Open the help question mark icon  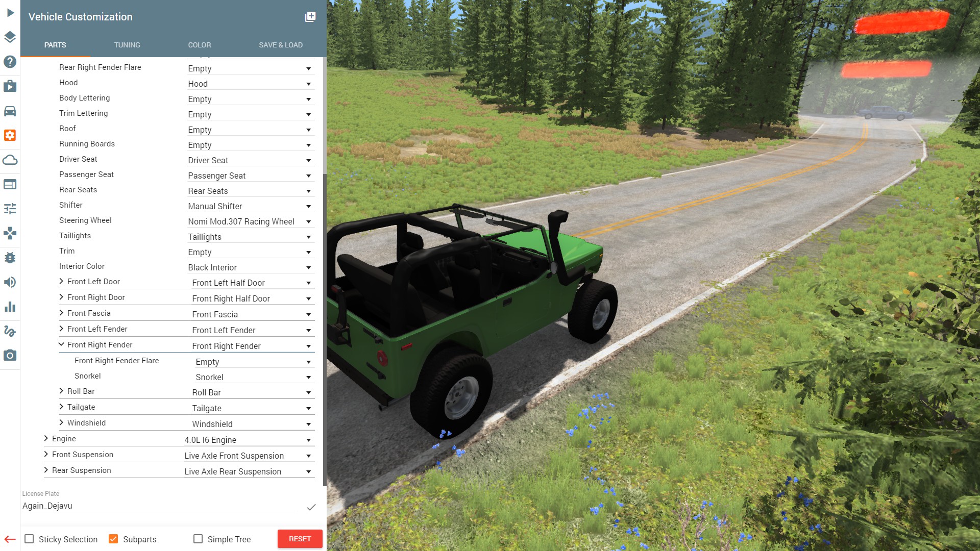coord(10,62)
